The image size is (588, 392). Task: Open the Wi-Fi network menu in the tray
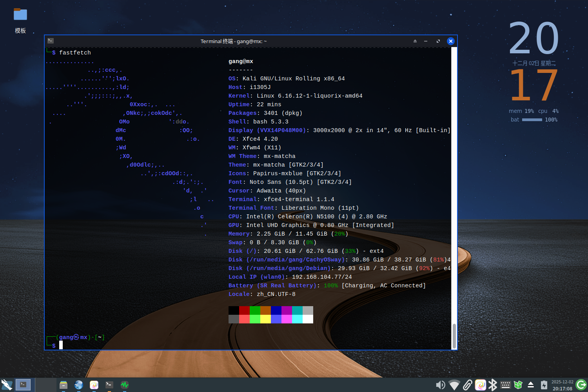point(454,385)
